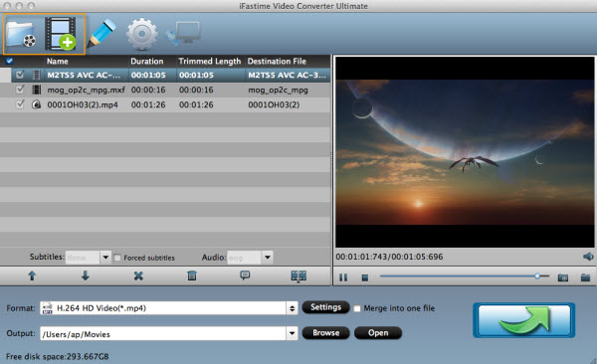Select the 0001OH03(2).mp4 file row

[x=165, y=104]
